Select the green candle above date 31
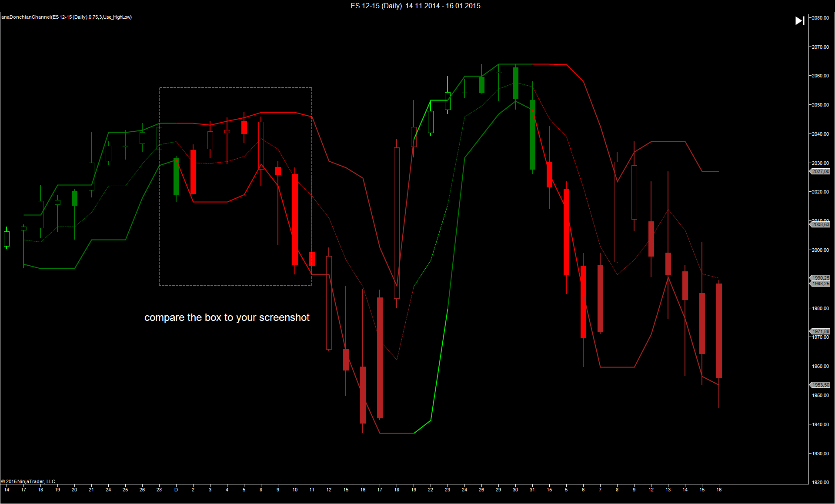The width and height of the screenshot is (835, 504). pos(532,135)
